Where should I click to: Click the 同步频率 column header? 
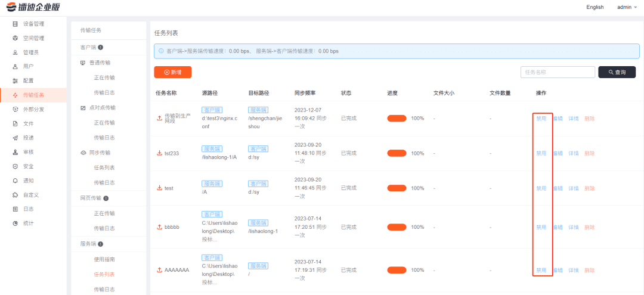(305, 93)
